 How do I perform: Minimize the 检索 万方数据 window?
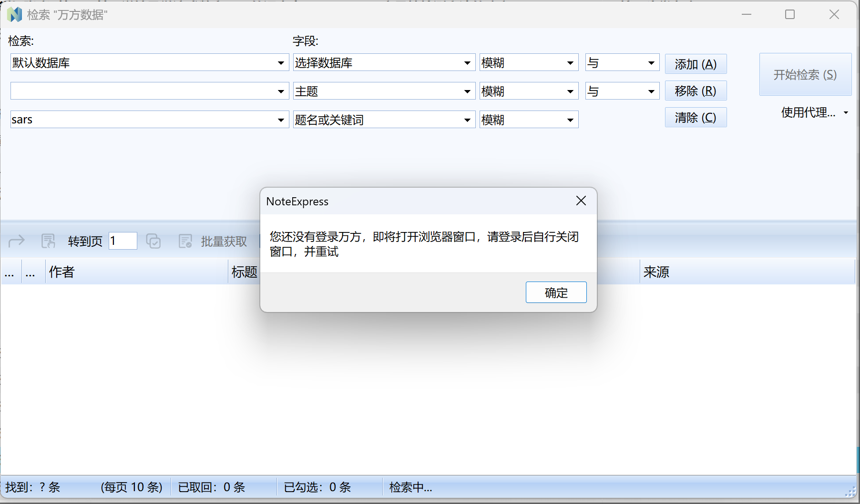pos(747,15)
